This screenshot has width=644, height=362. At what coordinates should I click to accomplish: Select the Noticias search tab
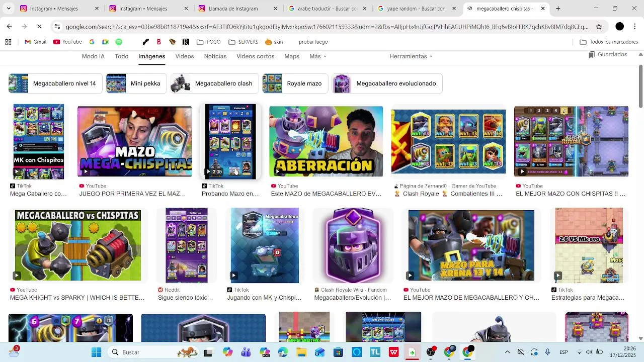coord(215,56)
